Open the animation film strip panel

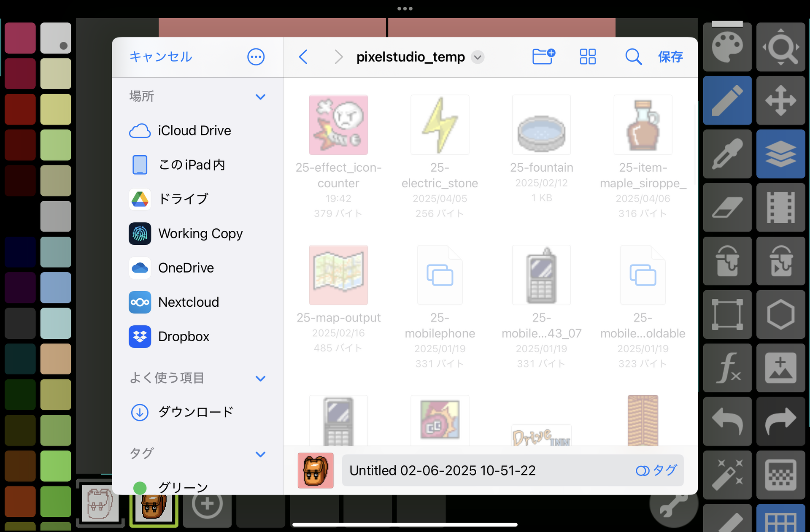[x=780, y=208]
